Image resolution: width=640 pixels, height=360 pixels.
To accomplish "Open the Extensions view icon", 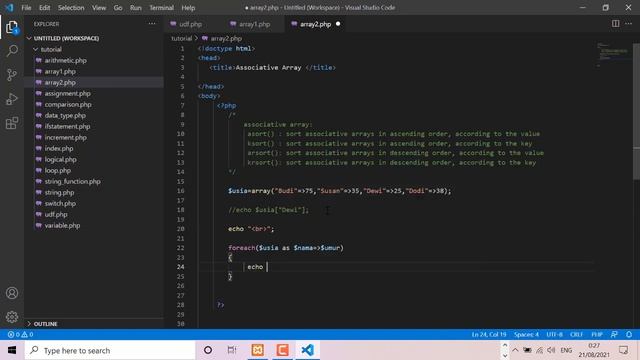I will (12, 123).
